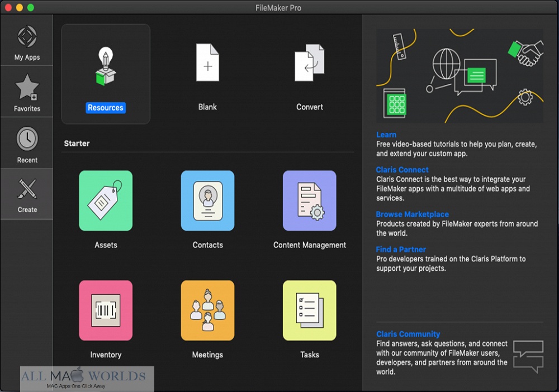
Task: Click the Tasks label
Action: pyautogui.click(x=310, y=355)
